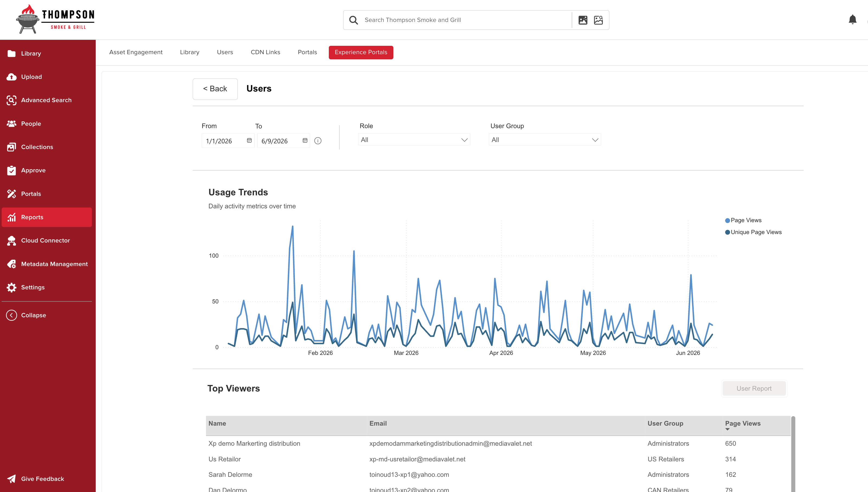
Task: Toggle Unique Page Views series in legend
Action: [753, 232]
